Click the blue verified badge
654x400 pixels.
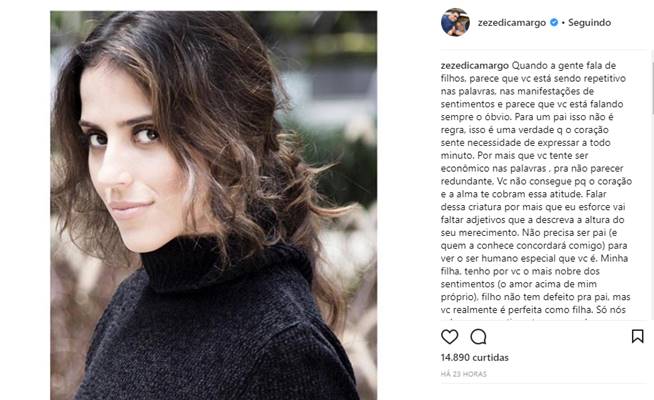[554, 23]
